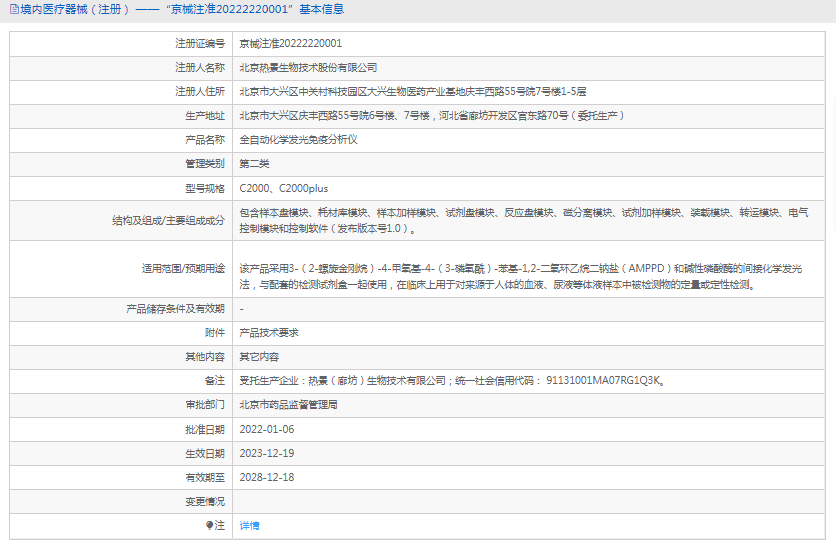Click the structure composition text starting 包含样本盘模块
The width and height of the screenshot is (836, 542).
point(524,221)
